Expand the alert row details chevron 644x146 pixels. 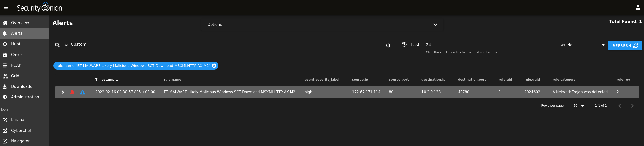pyautogui.click(x=63, y=92)
